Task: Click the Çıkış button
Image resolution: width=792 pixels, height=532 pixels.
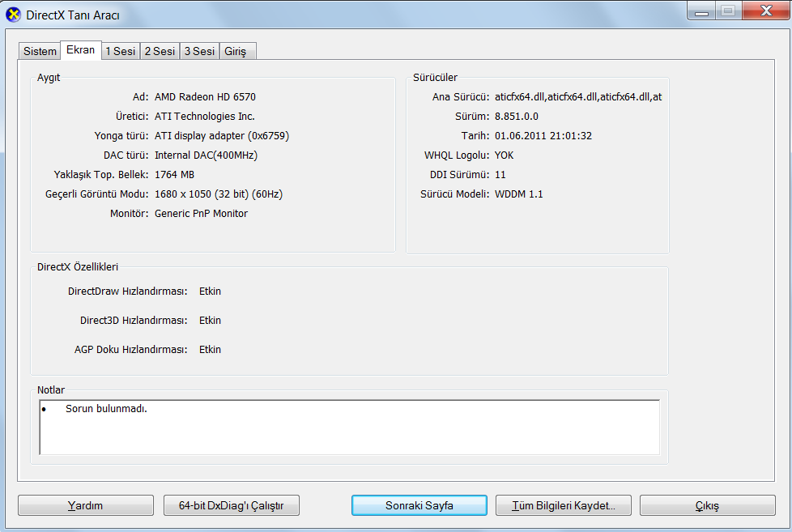Action: (x=707, y=505)
